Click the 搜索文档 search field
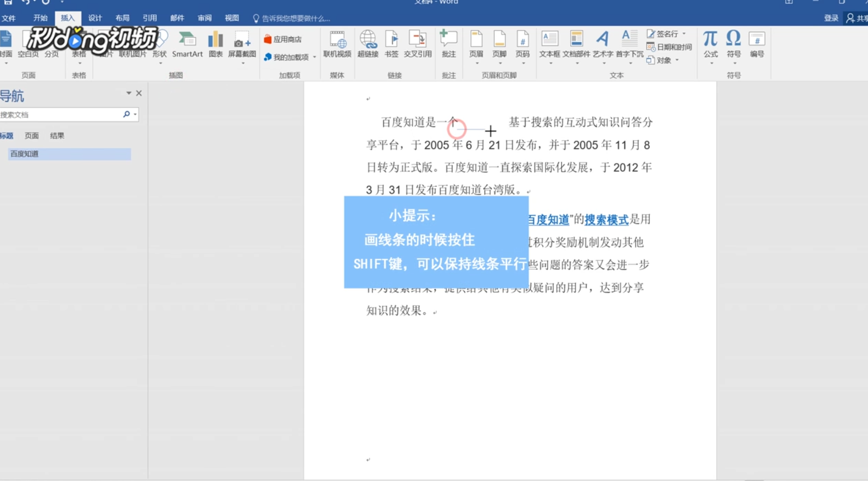Screen dimensions: 868x481 (x=60, y=114)
